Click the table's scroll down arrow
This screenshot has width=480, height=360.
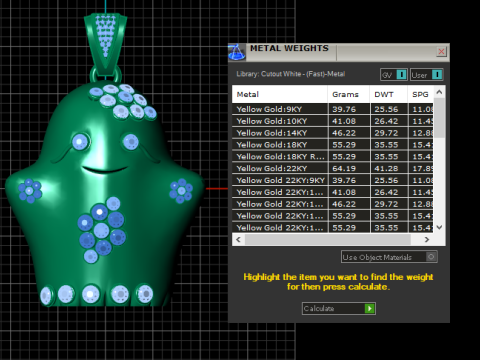[x=439, y=227]
